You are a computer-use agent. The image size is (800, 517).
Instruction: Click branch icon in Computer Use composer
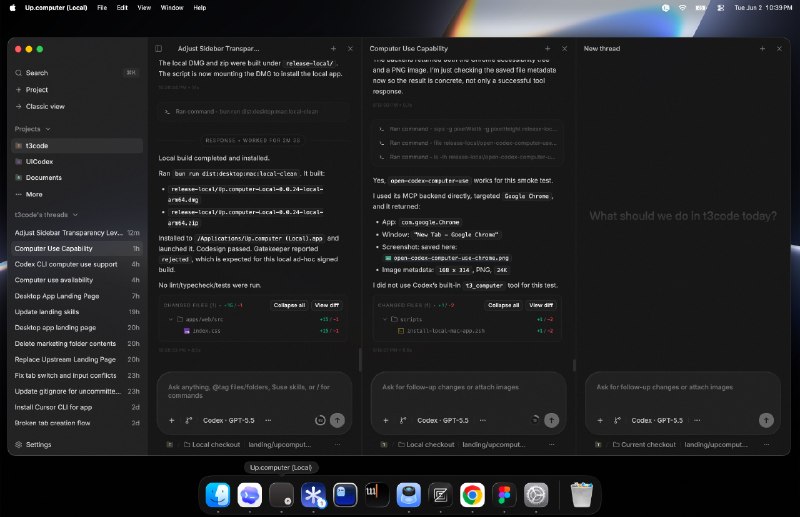pyautogui.click(x=403, y=421)
